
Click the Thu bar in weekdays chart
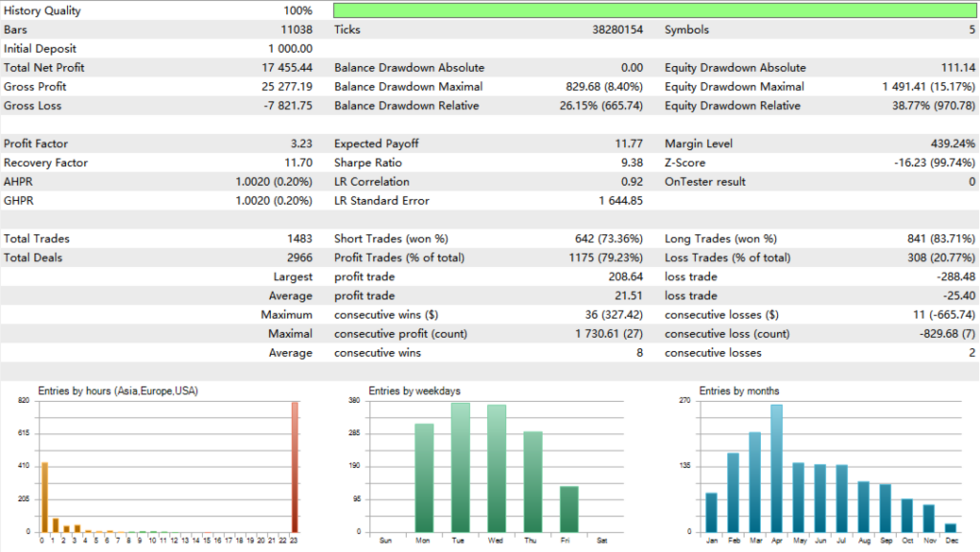coord(533,482)
